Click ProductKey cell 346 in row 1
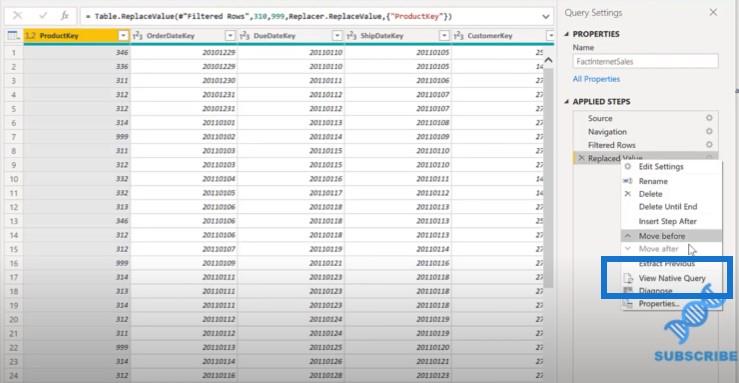Viewport: 739px width, 383px height. click(77, 52)
